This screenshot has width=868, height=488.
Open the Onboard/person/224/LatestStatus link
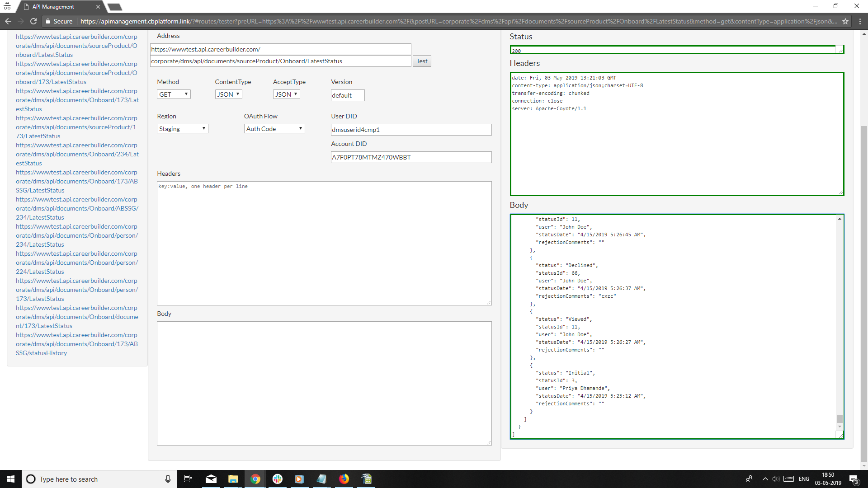tap(77, 263)
